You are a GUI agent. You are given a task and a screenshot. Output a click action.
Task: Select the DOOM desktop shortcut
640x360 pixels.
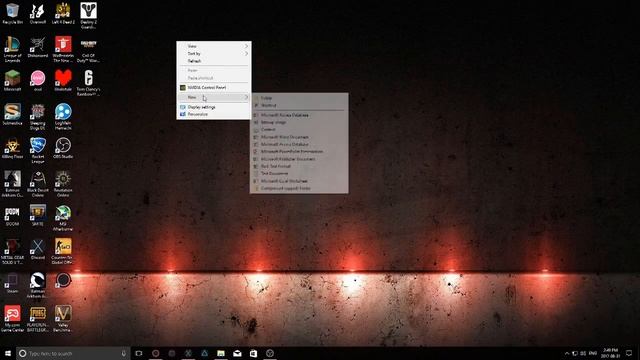pyautogui.click(x=12, y=216)
